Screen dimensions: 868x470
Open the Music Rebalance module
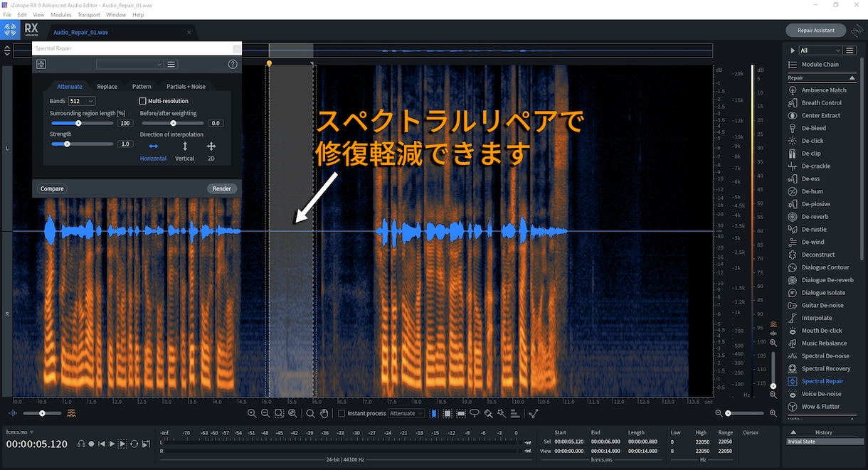pyautogui.click(x=822, y=343)
